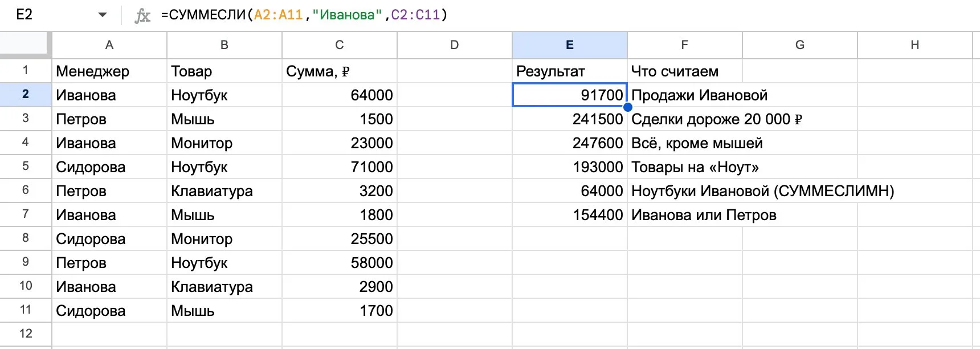Viewport: 980px width, 349px height.
Task: Select row 12 header
Action: 26,334
